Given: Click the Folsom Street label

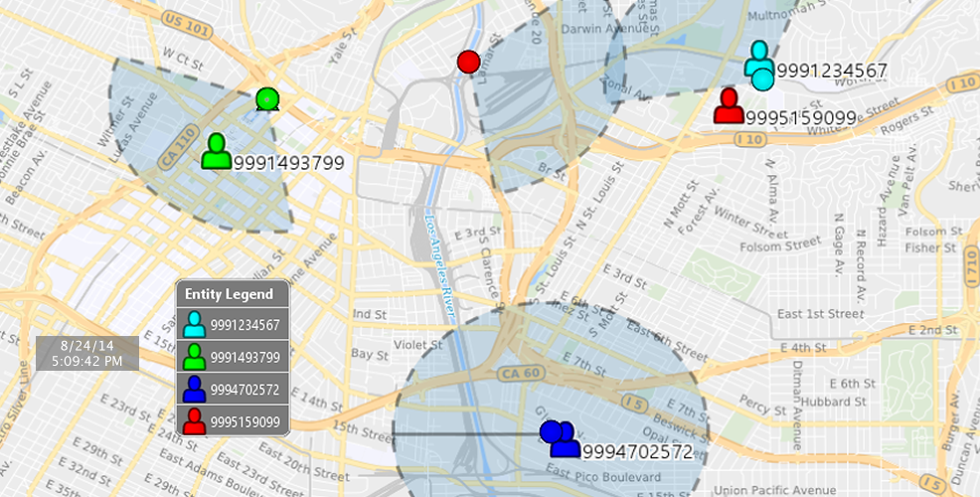Looking at the screenshot, I should click(x=780, y=244).
